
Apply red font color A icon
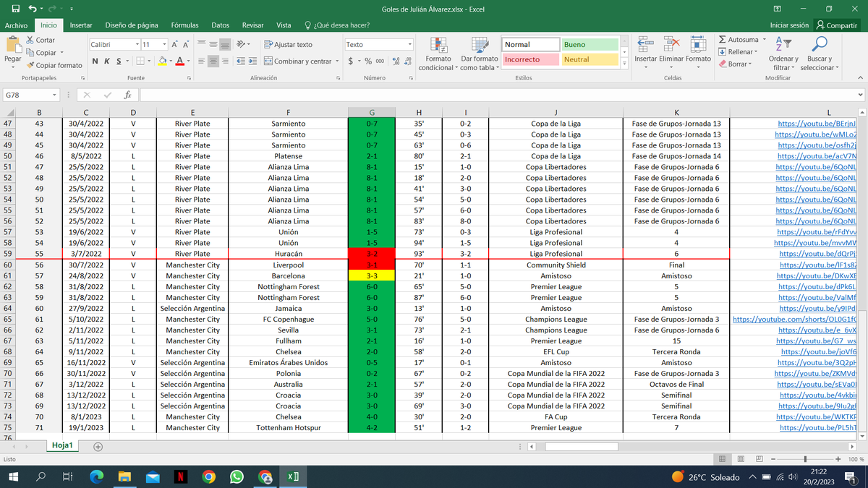coord(180,61)
